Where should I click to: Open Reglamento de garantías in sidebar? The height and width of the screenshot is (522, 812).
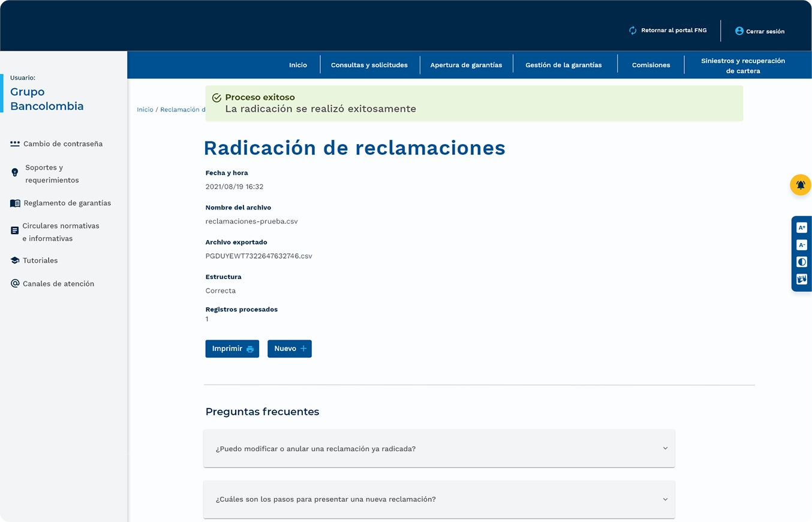[67, 203]
